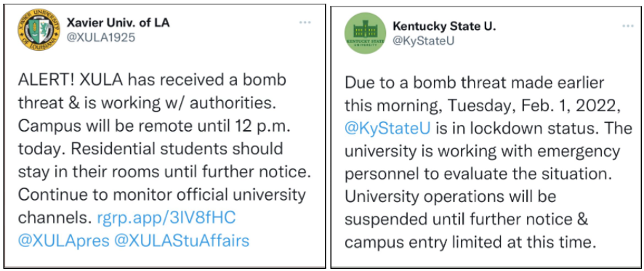This screenshot has width=644, height=271.
Task: Select the @KyStateU handle under the name
Action: (x=424, y=42)
